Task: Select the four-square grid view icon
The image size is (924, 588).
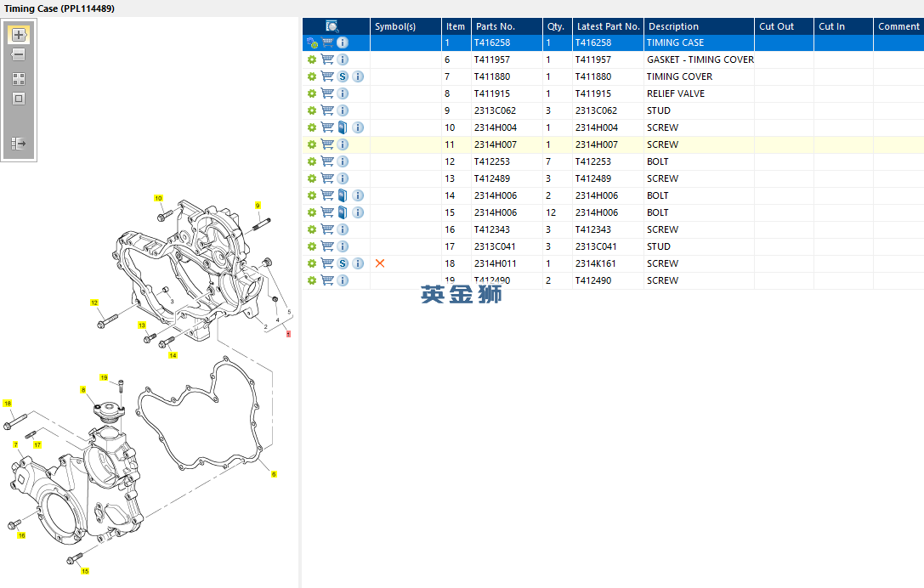Action: pyautogui.click(x=19, y=78)
